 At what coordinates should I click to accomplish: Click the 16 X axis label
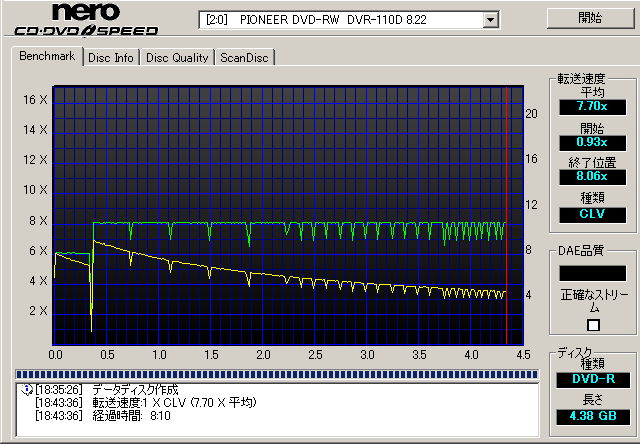[x=35, y=100]
